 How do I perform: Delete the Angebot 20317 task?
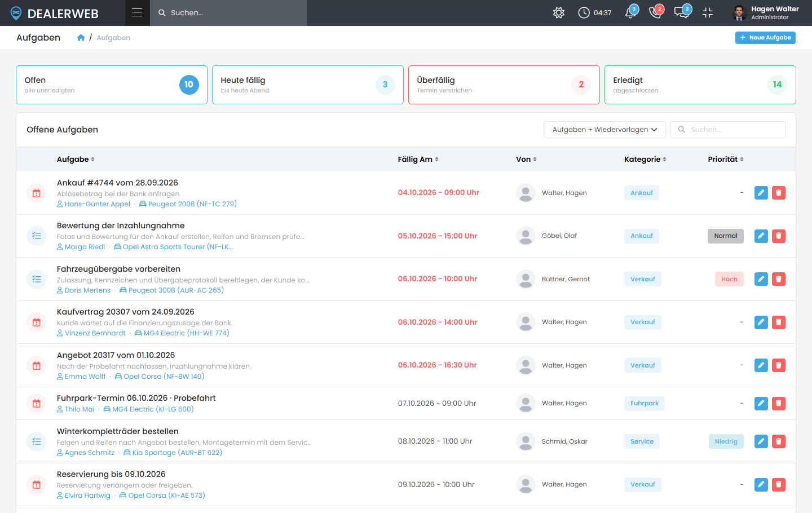[x=779, y=365]
